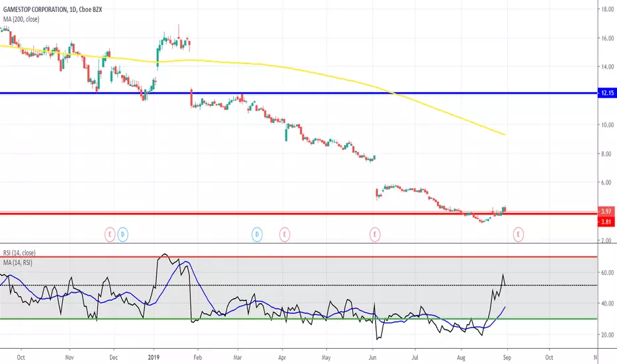Select the green RSI oversold line at 30
617x364 pixels.
pos(299,319)
